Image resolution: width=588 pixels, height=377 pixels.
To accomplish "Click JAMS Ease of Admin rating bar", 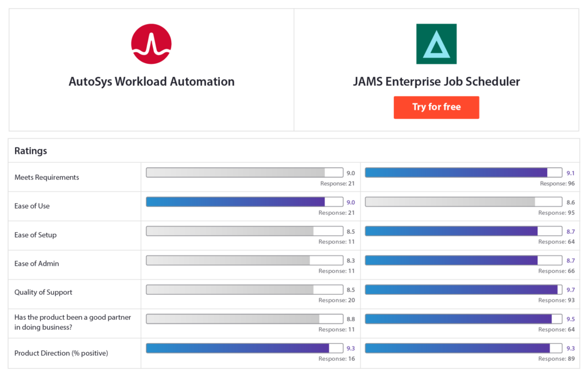I will [463, 260].
